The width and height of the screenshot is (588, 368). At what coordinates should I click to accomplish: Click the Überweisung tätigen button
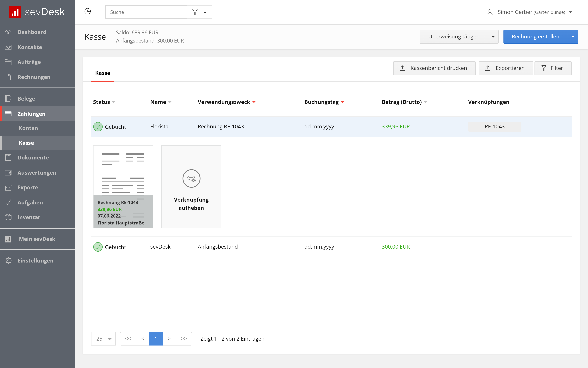[454, 37]
